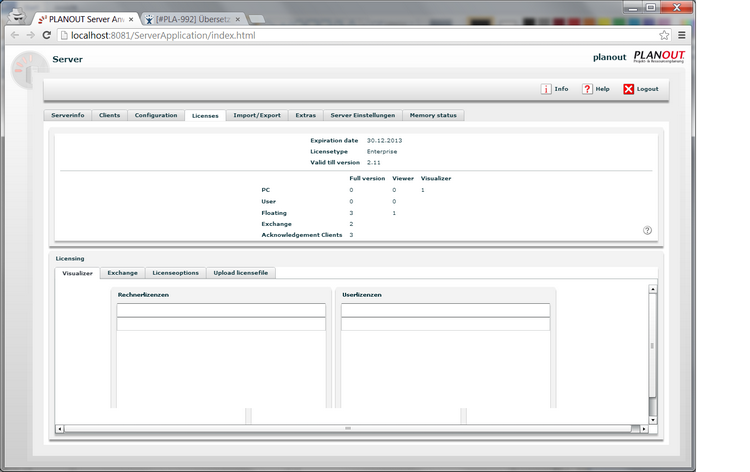Viewport: 750px width, 472px height.
Task: Click horizontal scrollbar right arrow
Action: tap(644, 429)
